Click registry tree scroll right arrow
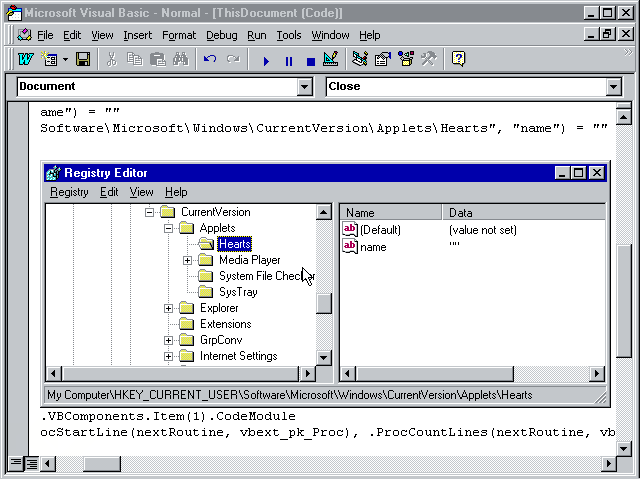 pos(307,373)
